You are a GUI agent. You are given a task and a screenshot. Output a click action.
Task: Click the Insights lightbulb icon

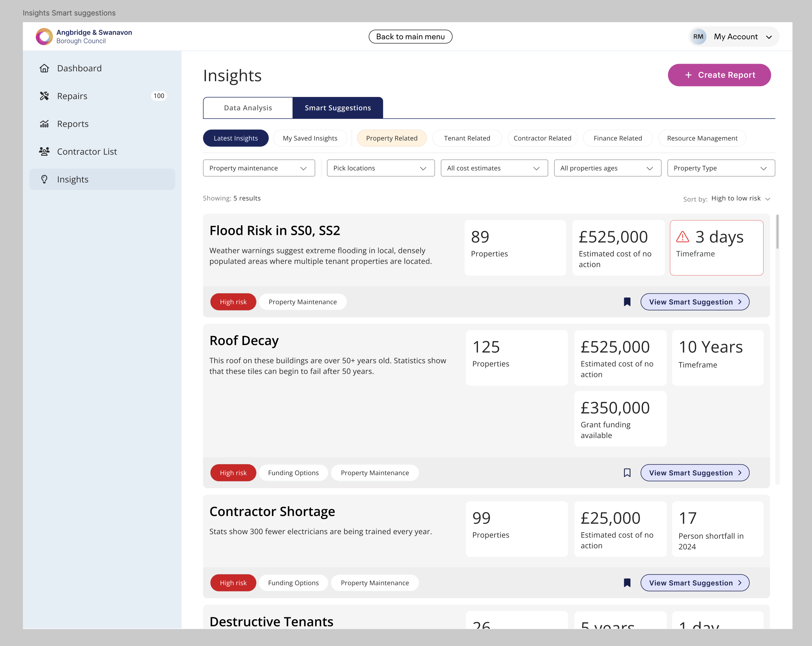point(45,179)
